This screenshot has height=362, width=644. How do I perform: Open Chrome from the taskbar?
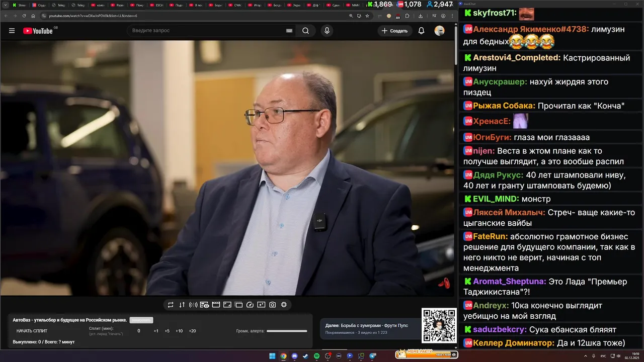[283, 356]
